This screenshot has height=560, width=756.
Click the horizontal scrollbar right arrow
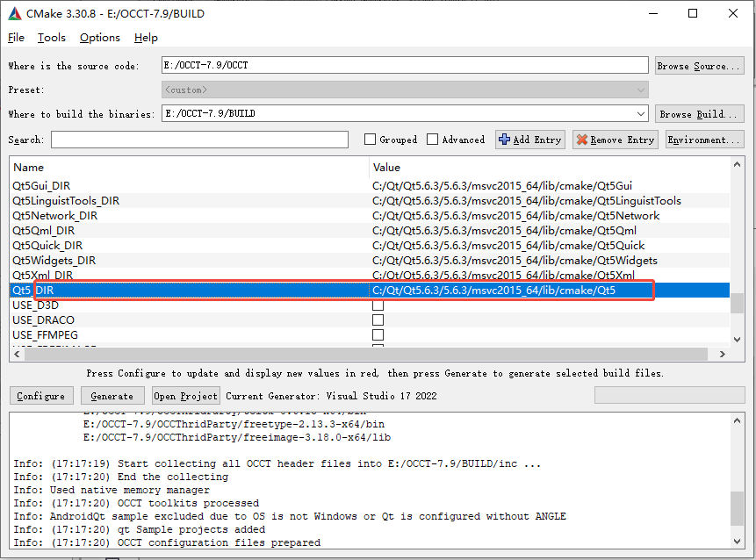click(x=723, y=355)
